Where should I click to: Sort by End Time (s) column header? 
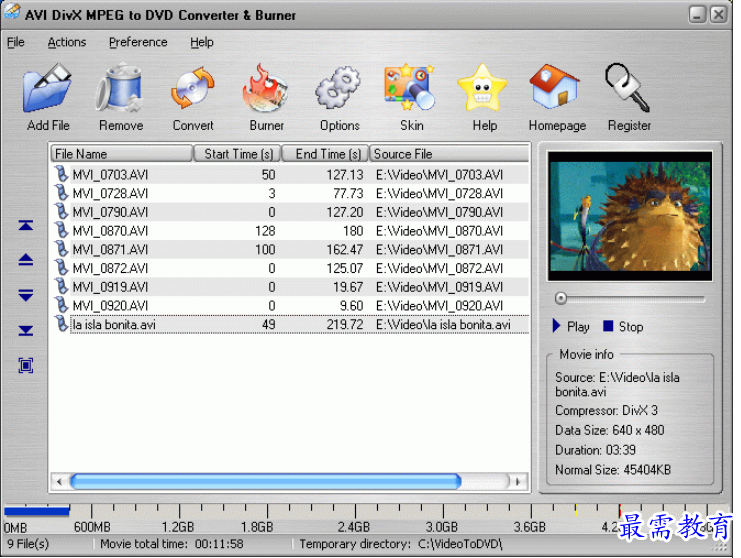click(x=325, y=154)
